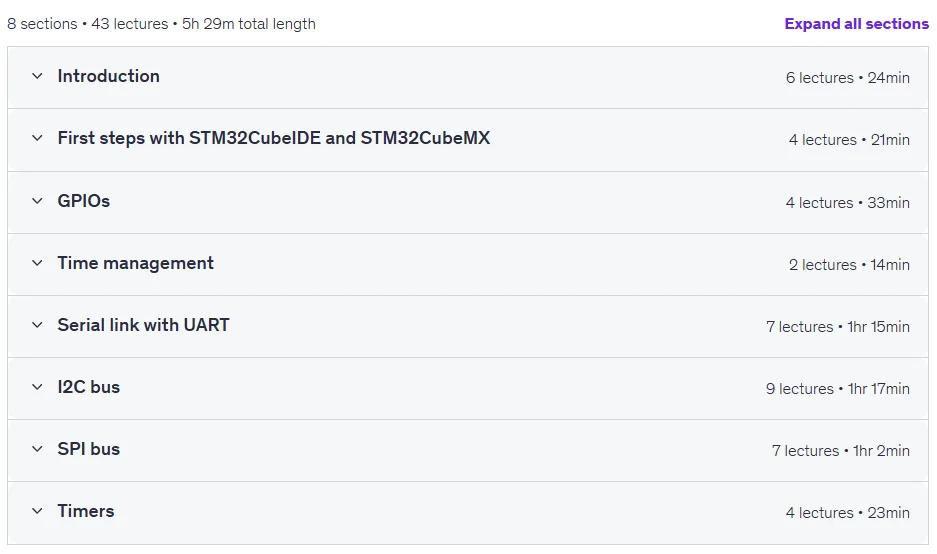
Task: Select the SPI bus heading
Action: [88, 449]
